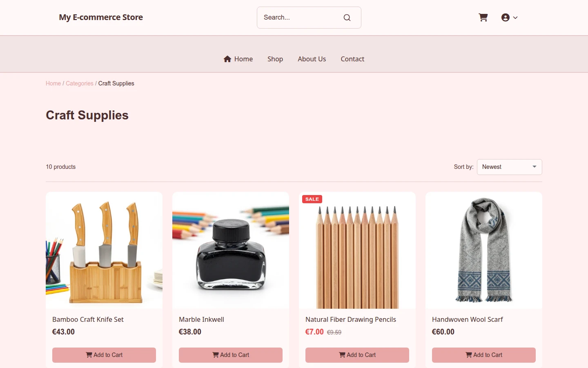Click the €7.00 sale price
Screen dimensions: 588x368
coord(314,332)
